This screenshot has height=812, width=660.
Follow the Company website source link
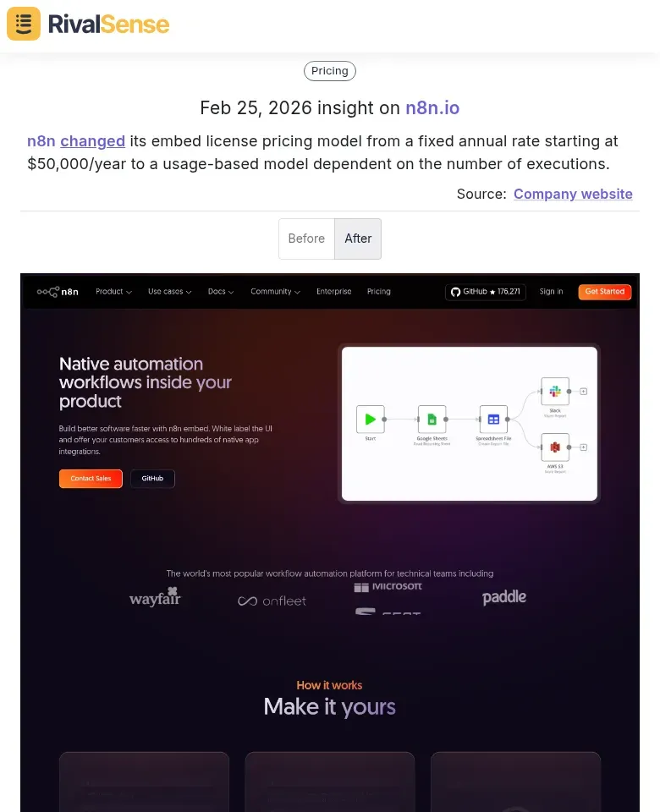tap(573, 194)
